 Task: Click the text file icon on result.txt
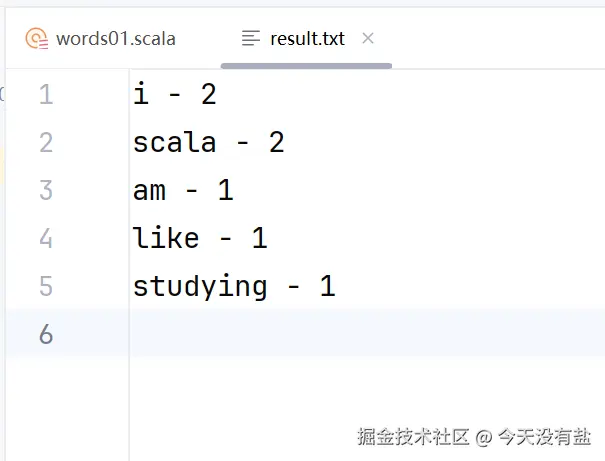click(251, 38)
